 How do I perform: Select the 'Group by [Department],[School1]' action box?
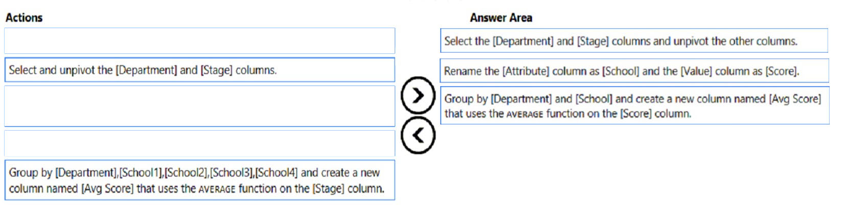(x=199, y=180)
